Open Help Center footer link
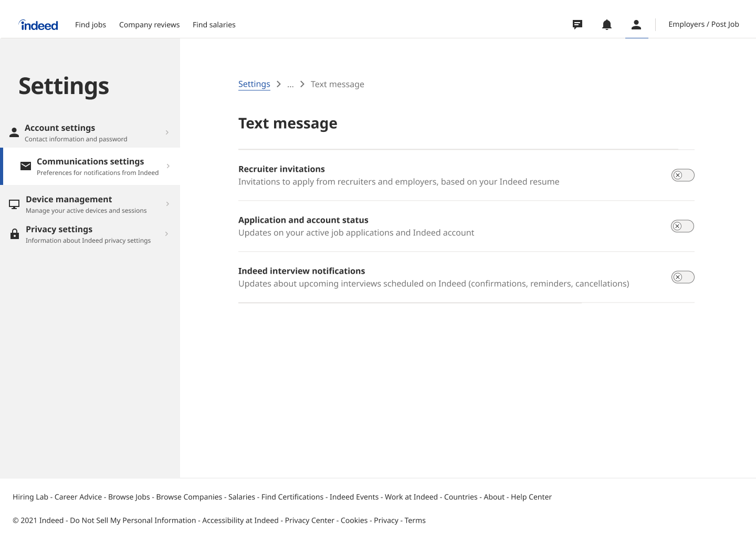The width and height of the screenshot is (756, 538). click(531, 497)
